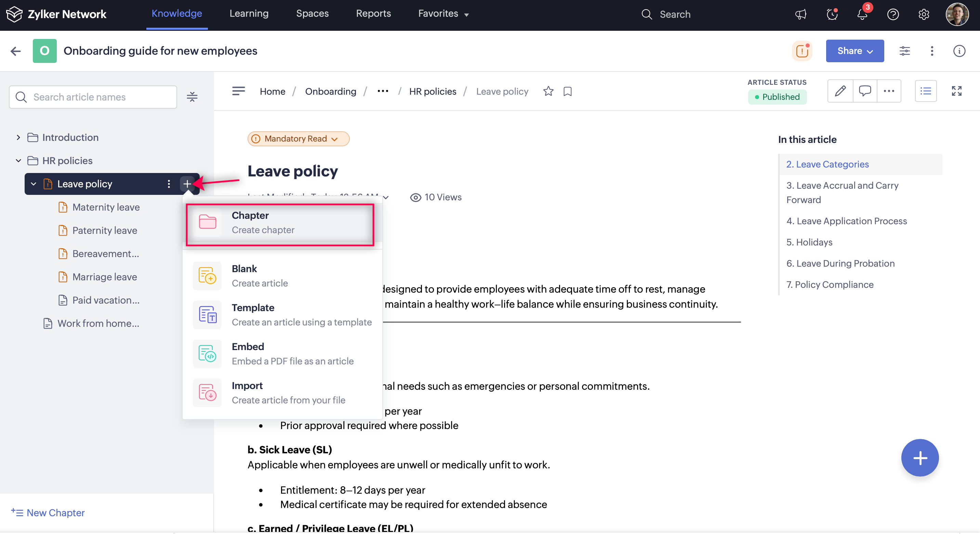Open the Share dropdown button
The image size is (980, 534).
pyautogui.click(x=855, y=51)
